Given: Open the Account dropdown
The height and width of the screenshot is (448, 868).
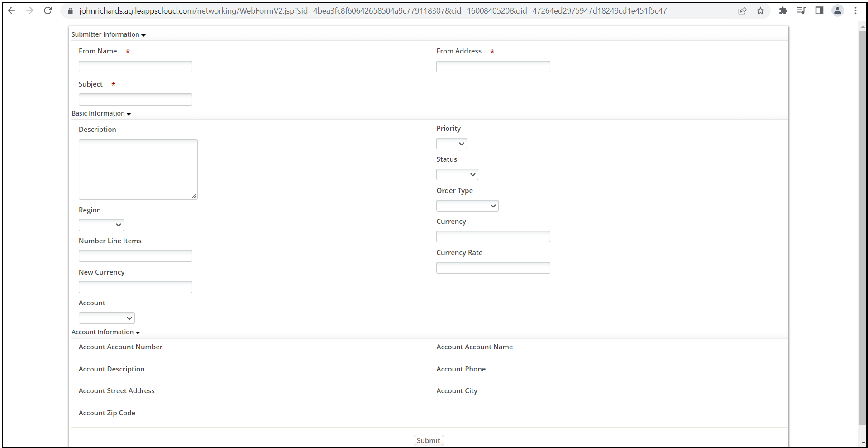Looking at the screenshot, I should (x=107, y=318).
